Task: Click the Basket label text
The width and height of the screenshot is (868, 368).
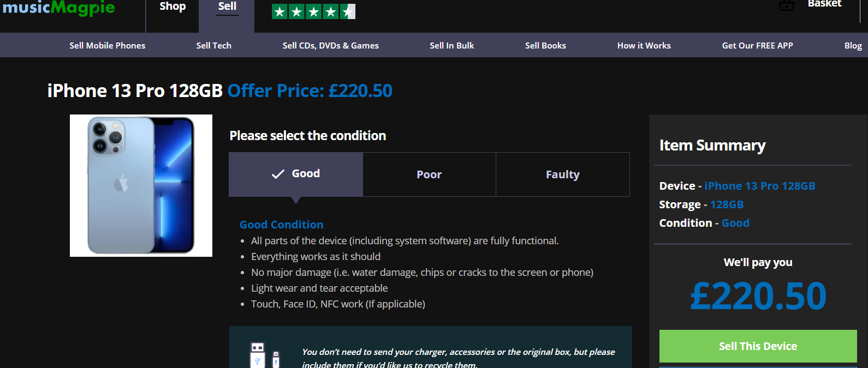Action: (x=824, y=4)
